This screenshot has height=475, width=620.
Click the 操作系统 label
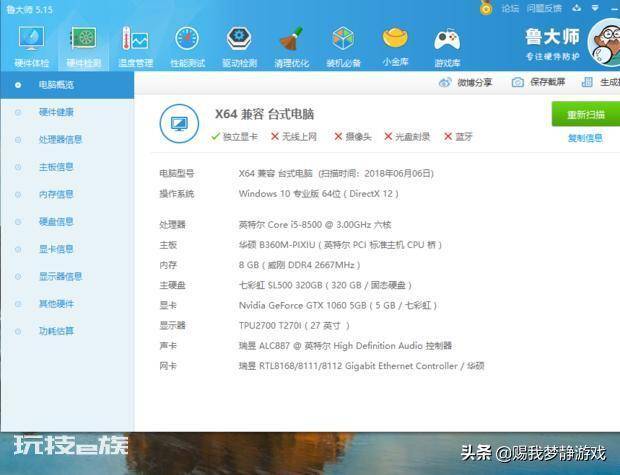pos(177,194)
